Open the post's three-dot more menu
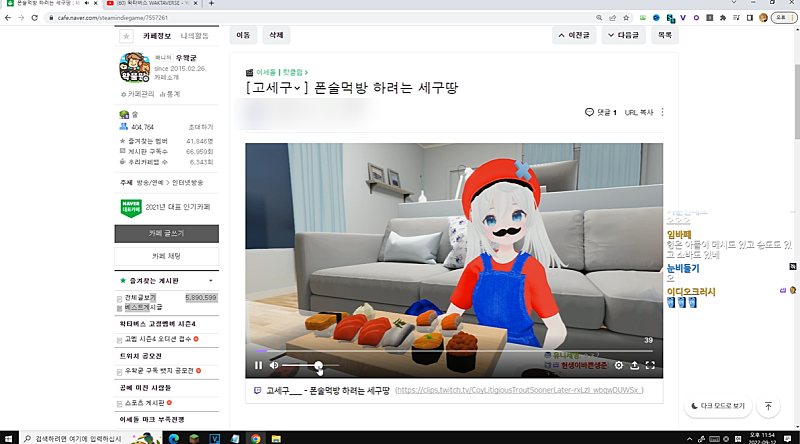Viewport: 800px width, 444px height. pyautogui.click(x=662, y=112)
